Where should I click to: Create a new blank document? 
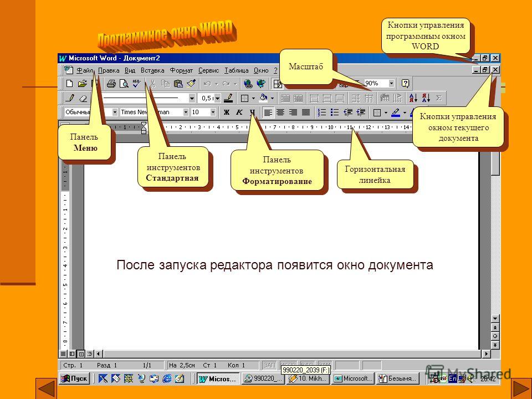point(70,84)
